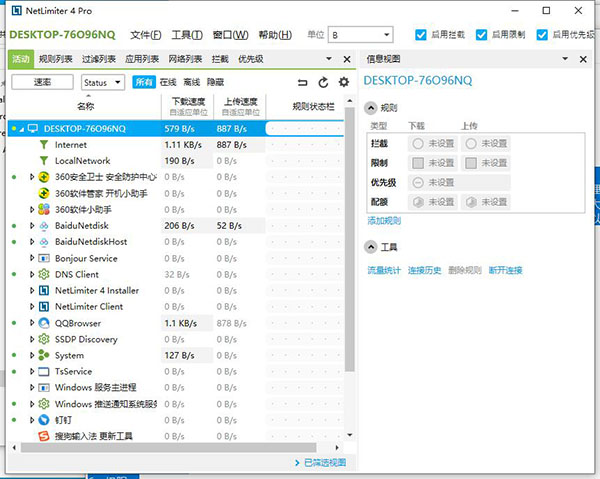Select the 拦截 upload radio button
600x479 pixels.
(x=471, y=143)
